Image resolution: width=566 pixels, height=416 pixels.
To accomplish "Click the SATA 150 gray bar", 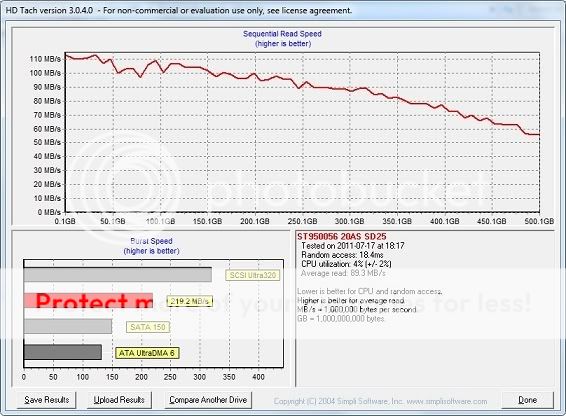I will pos(68,326).
